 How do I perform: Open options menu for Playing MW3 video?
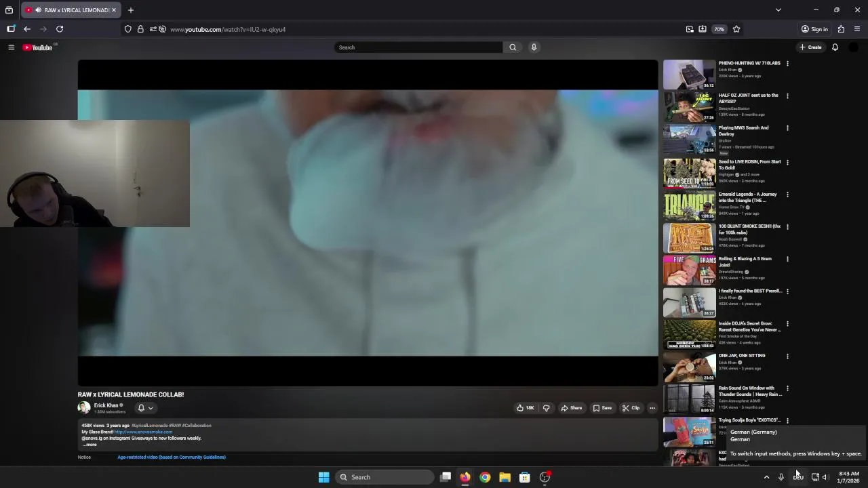tap(787, 128)
